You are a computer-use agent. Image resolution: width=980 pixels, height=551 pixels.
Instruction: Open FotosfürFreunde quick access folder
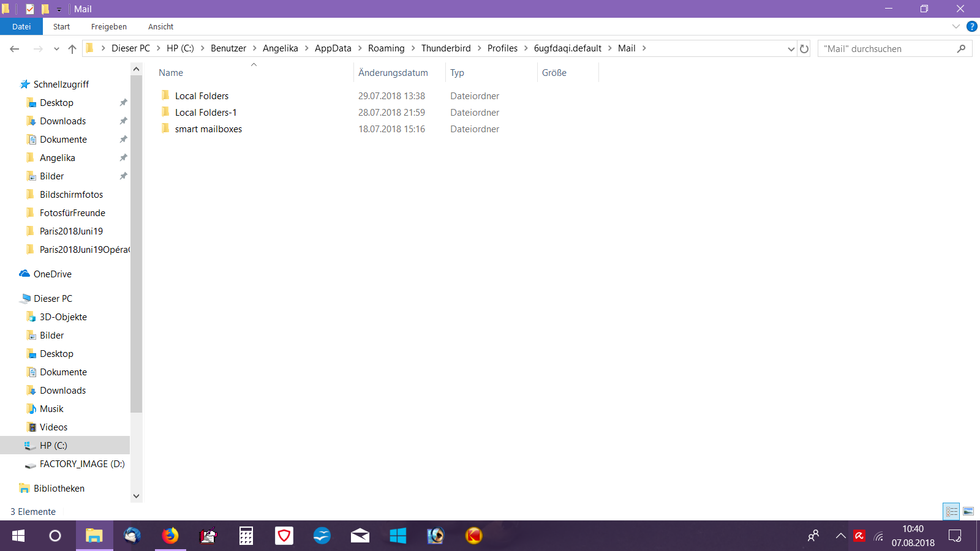[72, 213]
